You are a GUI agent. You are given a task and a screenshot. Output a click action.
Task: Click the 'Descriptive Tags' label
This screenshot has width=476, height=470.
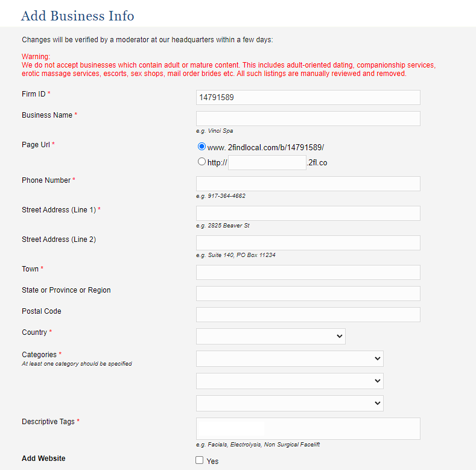48,421
